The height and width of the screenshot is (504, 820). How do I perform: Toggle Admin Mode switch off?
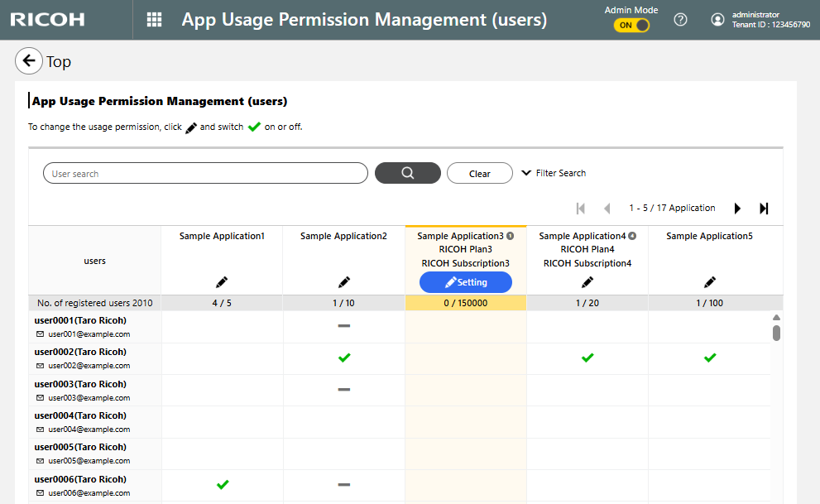coord(631,26)
